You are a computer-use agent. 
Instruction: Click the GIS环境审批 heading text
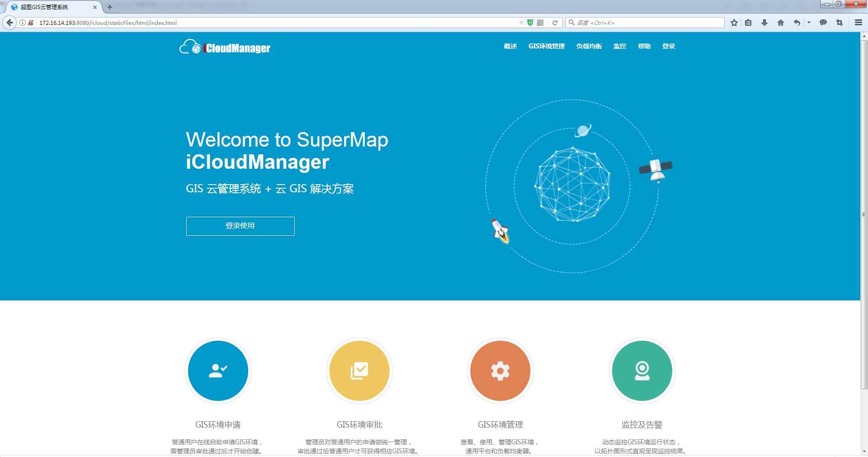(x=359, y=425)
